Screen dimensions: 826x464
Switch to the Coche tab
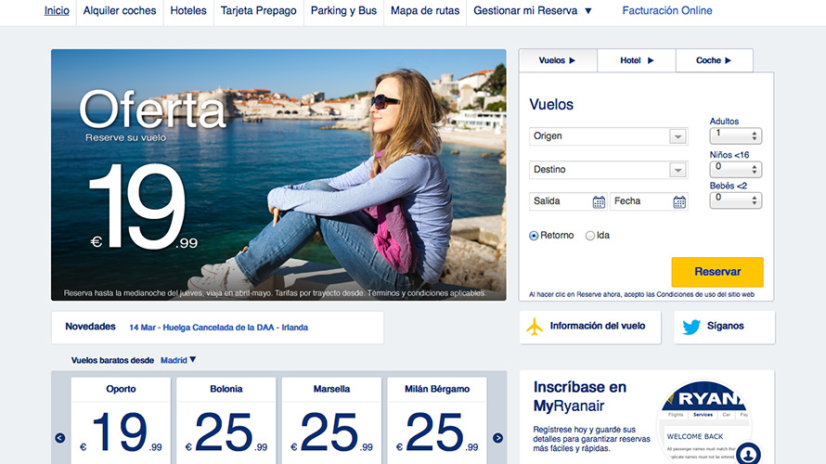(x=714, y=61)
